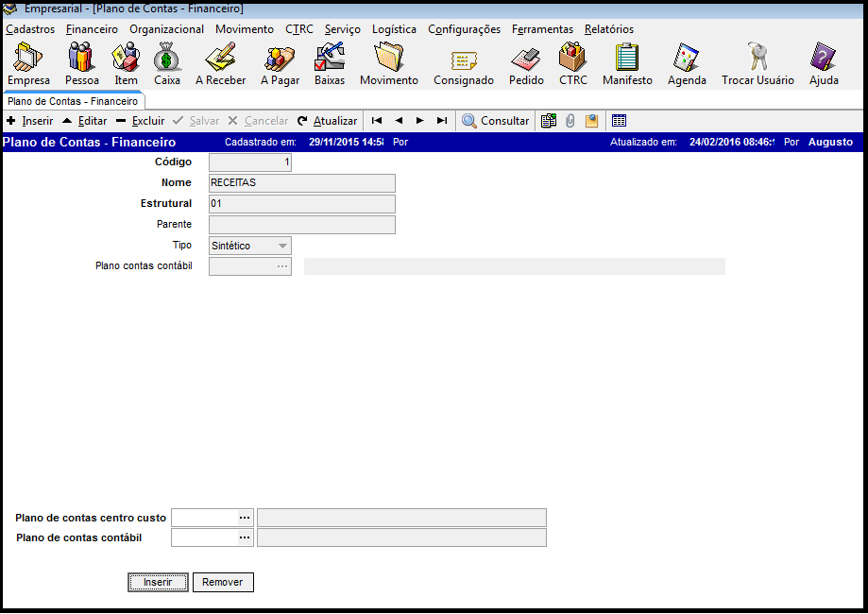Go to the last record
The height and width of the screenshot is (614, 868).
coord(442,121)
